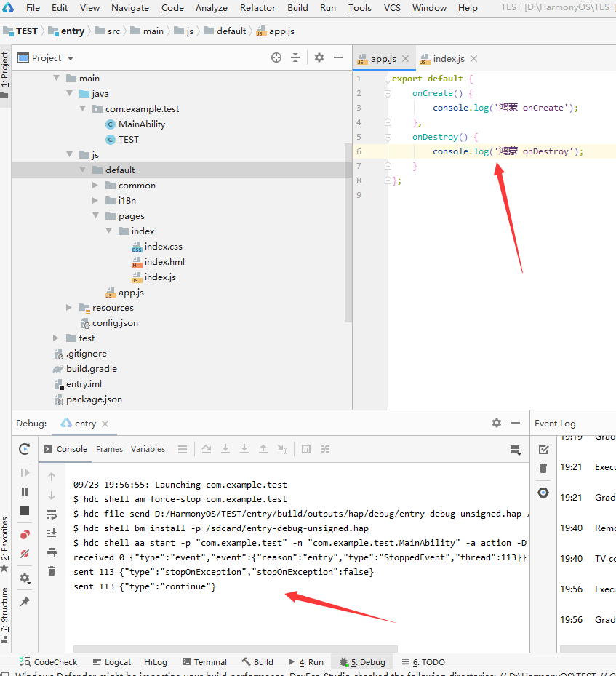
Task: Click Evaluate Expression calculator icon
Action: point(306,449)
